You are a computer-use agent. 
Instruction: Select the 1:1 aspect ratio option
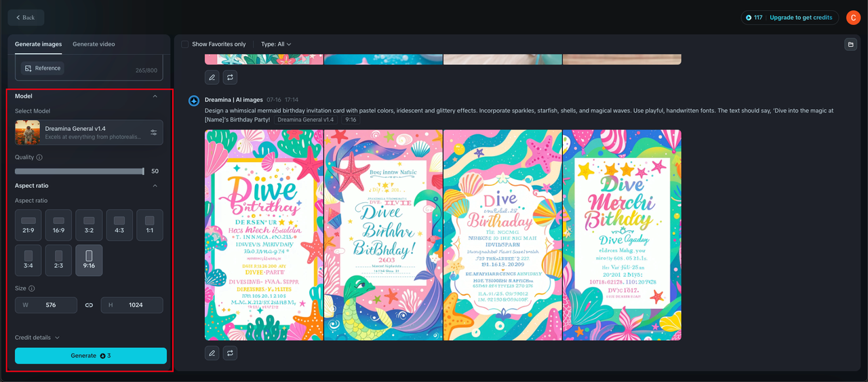(x=149, y=225)
